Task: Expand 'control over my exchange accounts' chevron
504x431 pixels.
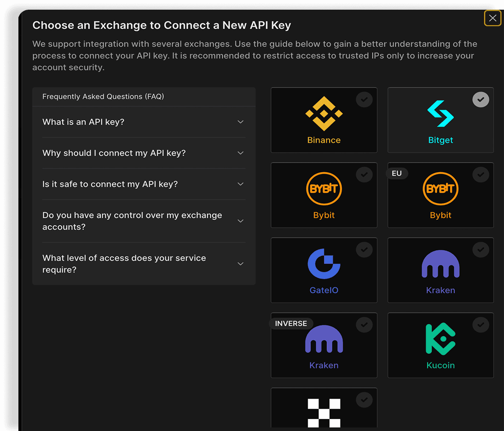Action: pos(240,221)
